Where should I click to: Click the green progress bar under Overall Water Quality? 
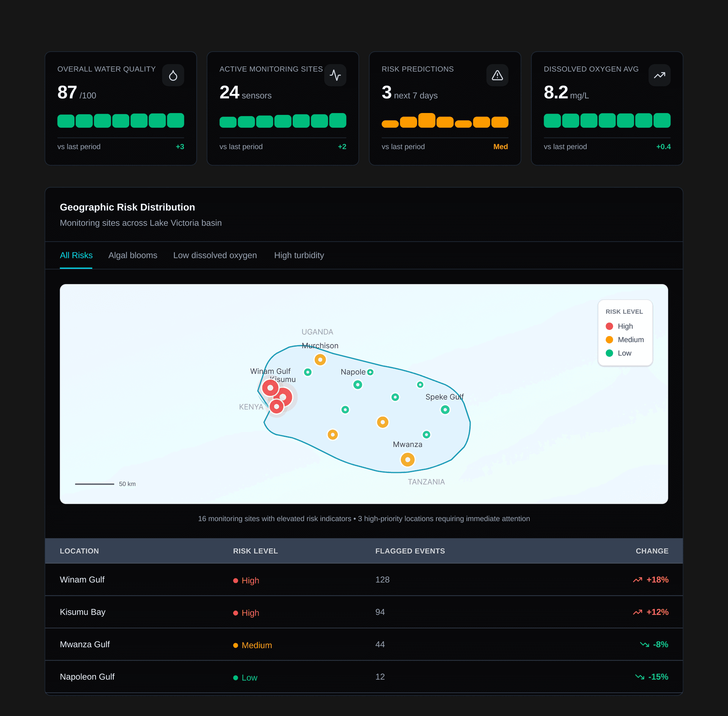click(121, 121)
